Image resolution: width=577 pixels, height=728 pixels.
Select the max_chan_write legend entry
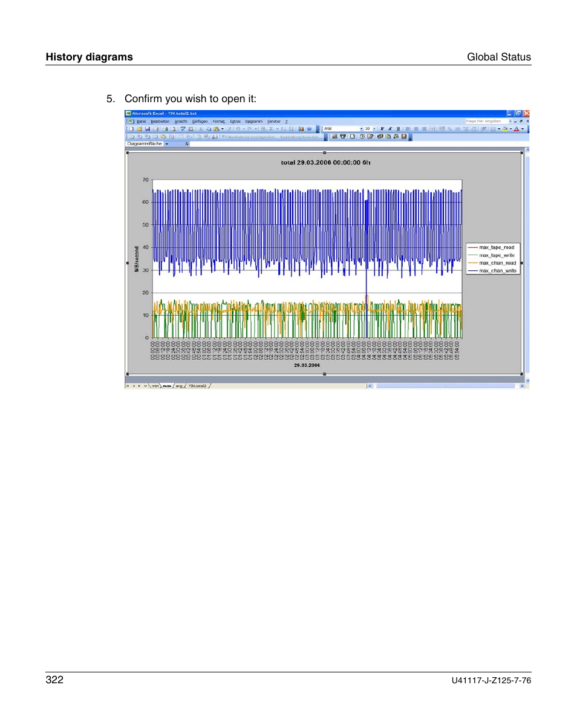point(491,271)
